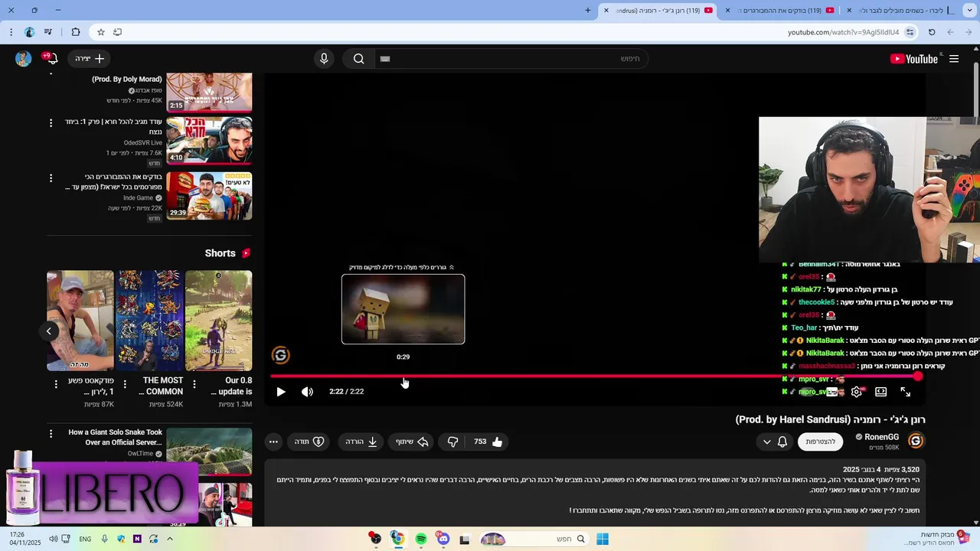The height and width of the screenshot is (551, 980).
Task: Open options for Giant Solo Snake video
Action: 51,433
